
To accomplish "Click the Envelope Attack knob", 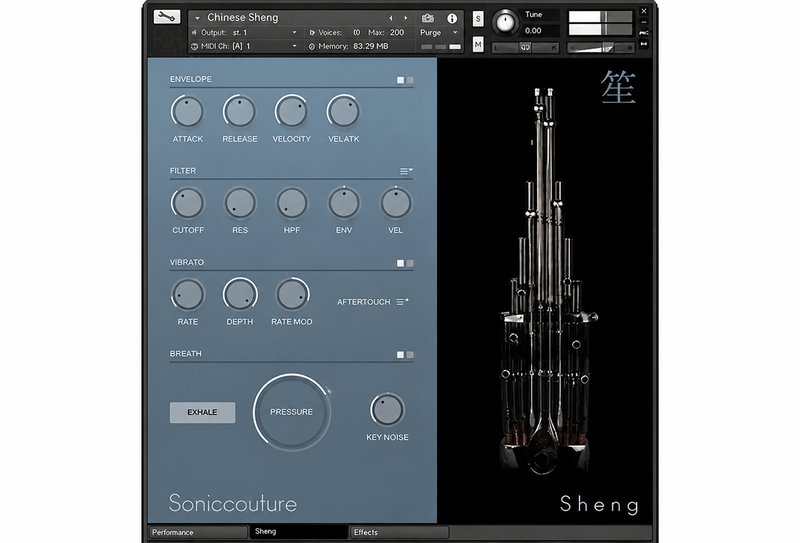I will [187, 111].
